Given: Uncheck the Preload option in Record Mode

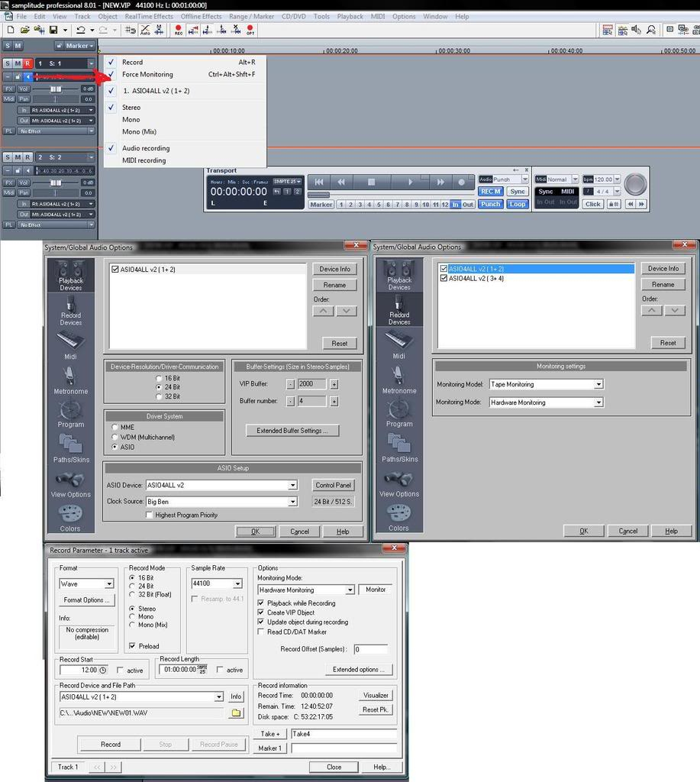Looking at the screenshot, I should point(132,646).
